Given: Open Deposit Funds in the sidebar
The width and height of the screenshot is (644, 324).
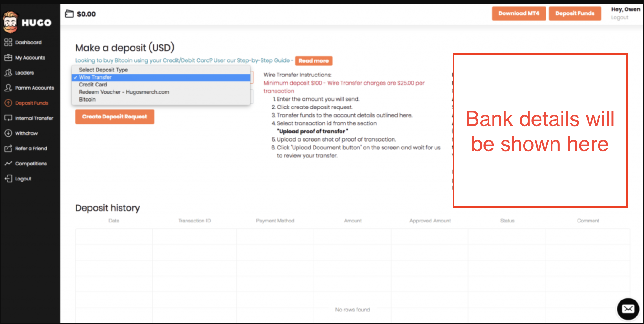Looking at the screenshot, I should 31,103.
